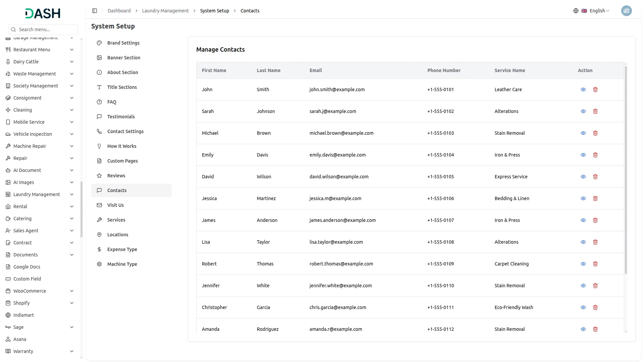Click the Search menu input field
This screenshot has height=362, width=644.
43,29
